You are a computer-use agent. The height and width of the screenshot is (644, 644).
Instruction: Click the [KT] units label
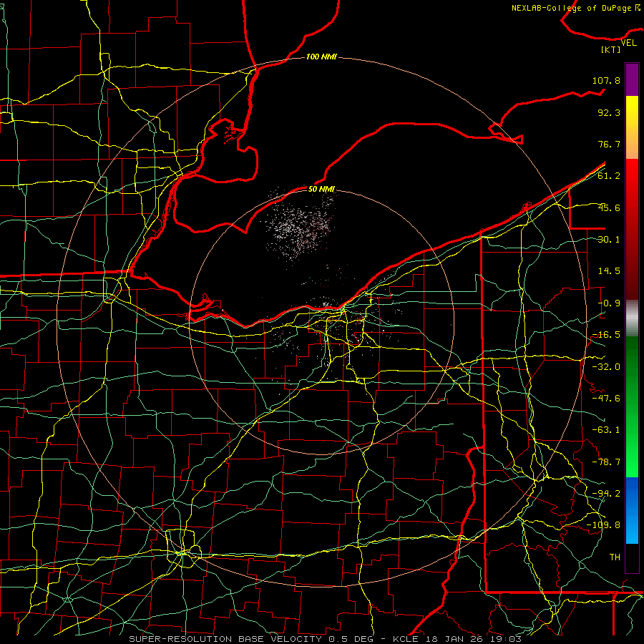click(611, 49)
